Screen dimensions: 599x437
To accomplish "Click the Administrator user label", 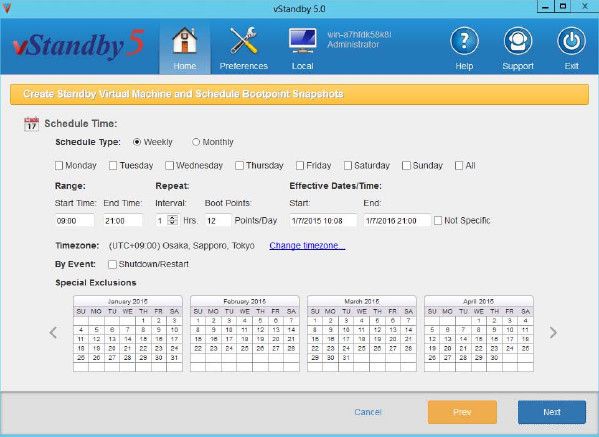I will coord(353,44).
